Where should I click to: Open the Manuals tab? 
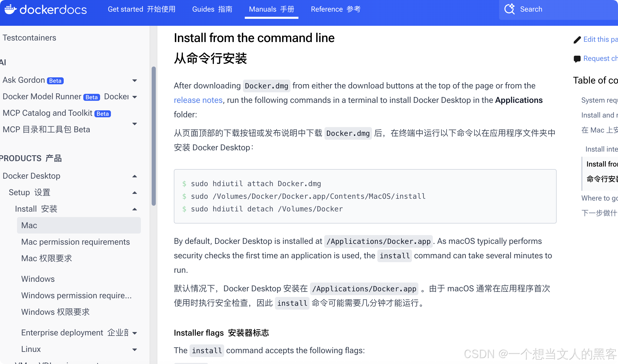coord(272,9)
